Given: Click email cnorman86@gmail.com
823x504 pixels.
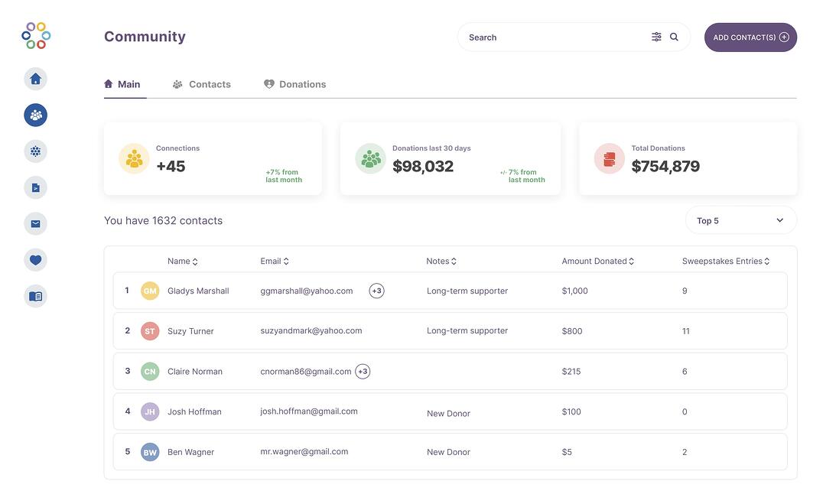Looking at the screenshot, I should (x=306, y=372).
